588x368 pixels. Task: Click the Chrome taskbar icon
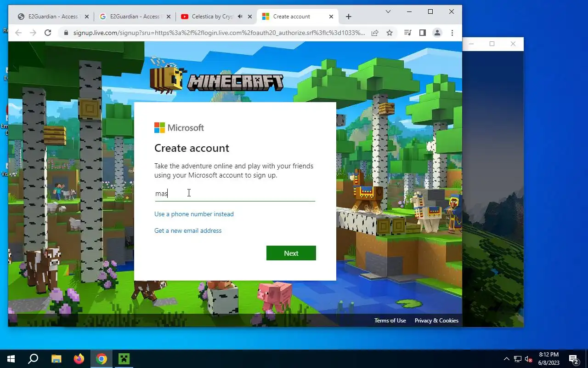pos(102,359)
